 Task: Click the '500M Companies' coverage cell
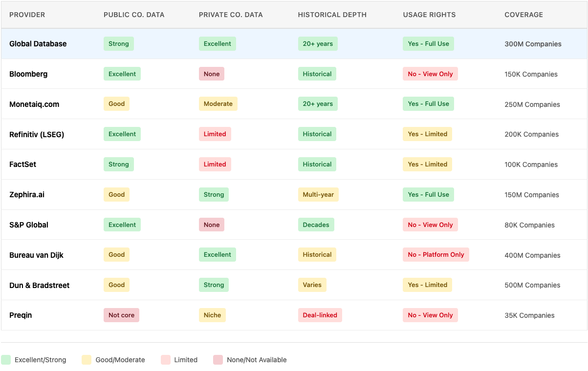pyautogui.click(x=532, y=285)
